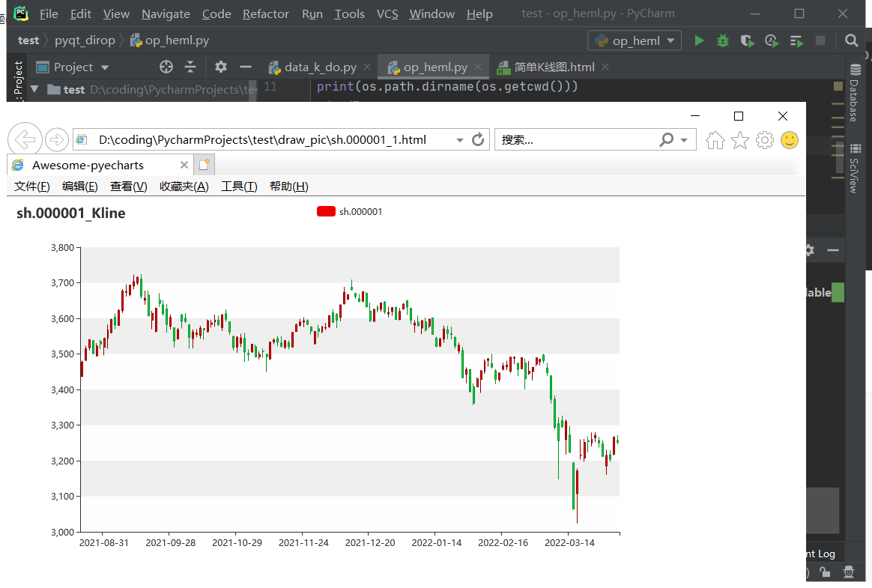Run op_heml with the green play button
The width and height of the screenshot is (872, 588).
(699, 40)
